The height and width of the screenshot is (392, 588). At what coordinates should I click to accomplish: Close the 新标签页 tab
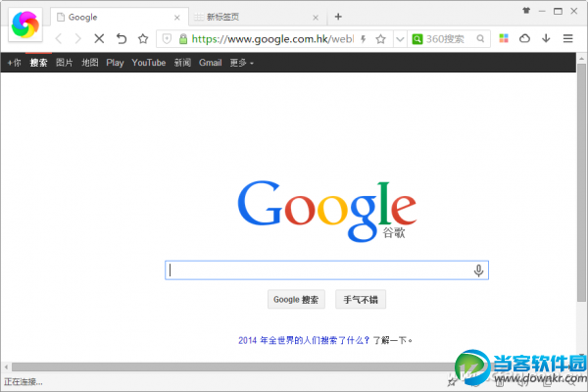coord(316,18)
